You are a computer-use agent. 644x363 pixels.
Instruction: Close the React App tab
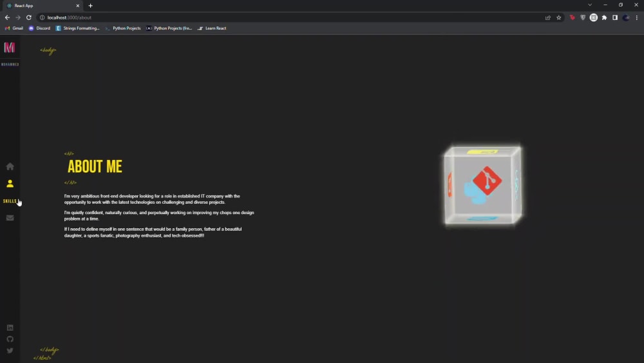tap(78, 6)
